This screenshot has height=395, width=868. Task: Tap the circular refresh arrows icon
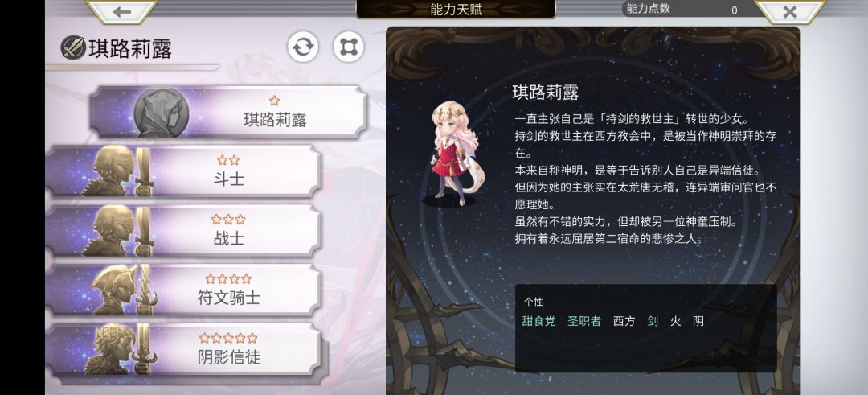coord(303,47)
